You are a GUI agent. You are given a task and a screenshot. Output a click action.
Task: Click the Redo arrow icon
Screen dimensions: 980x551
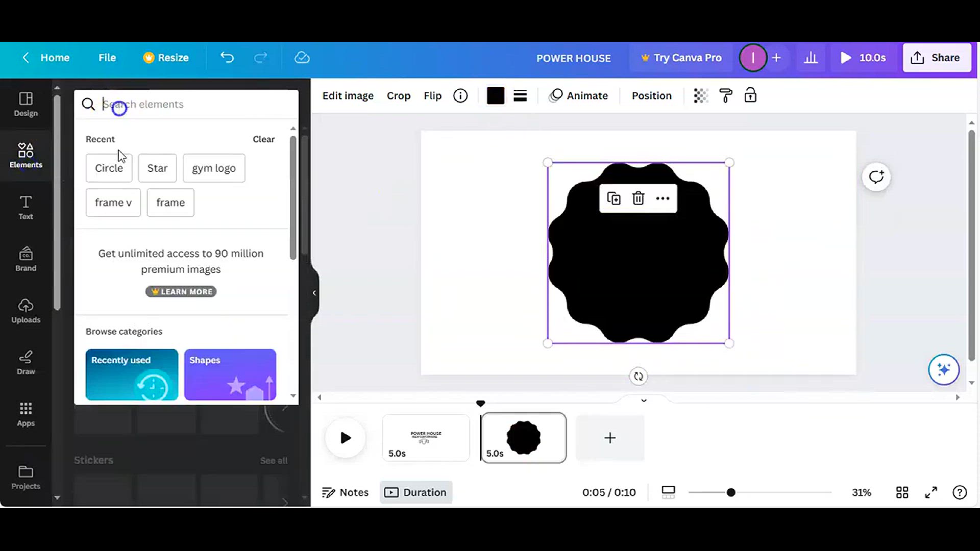click(261, 58)
